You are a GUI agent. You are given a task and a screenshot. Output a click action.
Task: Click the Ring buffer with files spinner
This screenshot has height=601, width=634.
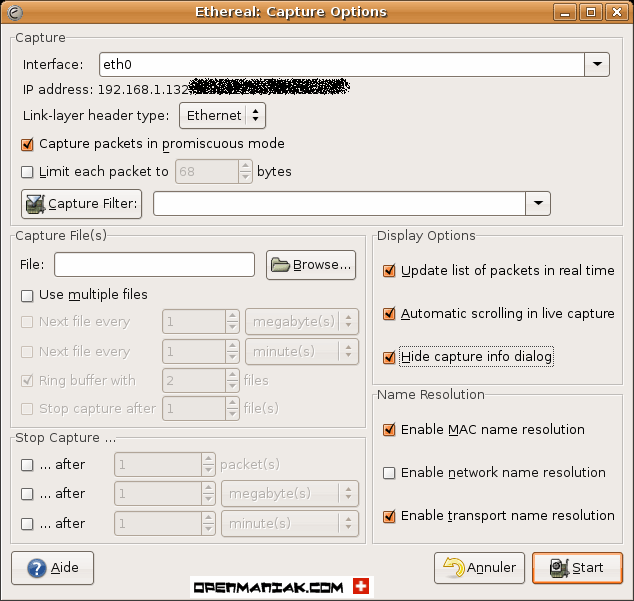click(x=201, y=381)
